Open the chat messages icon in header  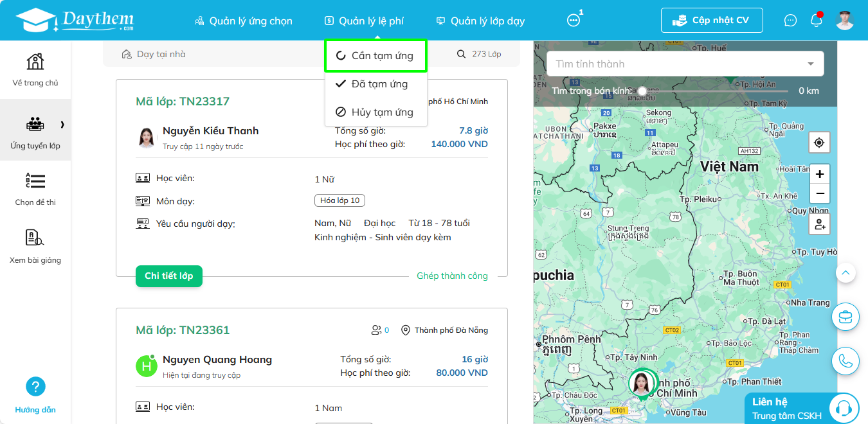(x=790, y=21)
